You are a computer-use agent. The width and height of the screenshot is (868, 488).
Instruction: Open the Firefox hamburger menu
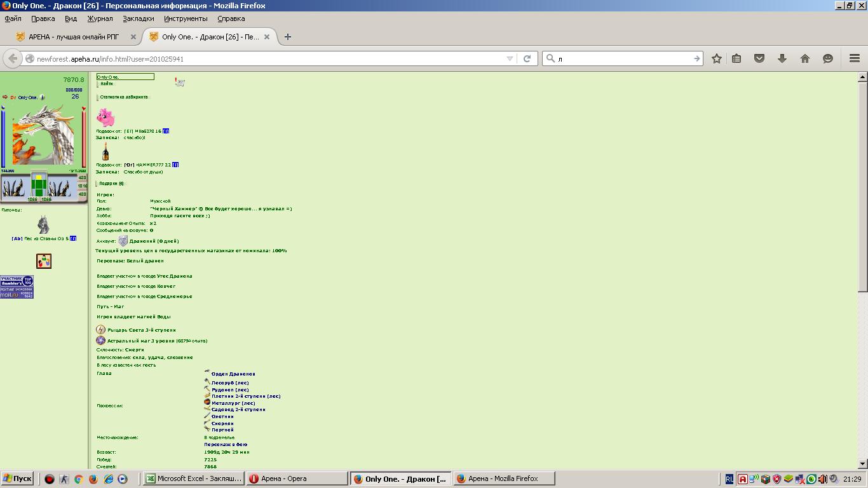(x=855, y=58)
